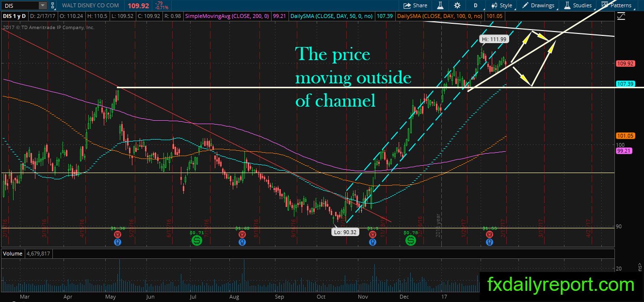
Task: Open the D time frame dropdown
Action: pyautogui.click(x=476, y=5)
